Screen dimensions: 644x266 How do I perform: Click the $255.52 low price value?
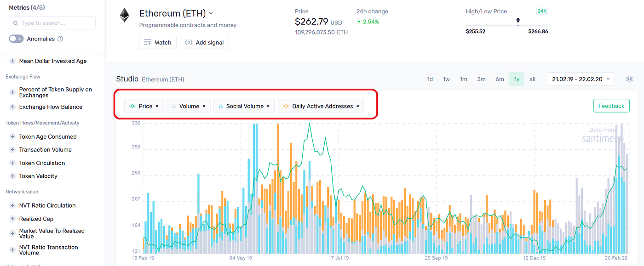pos(476,32)
